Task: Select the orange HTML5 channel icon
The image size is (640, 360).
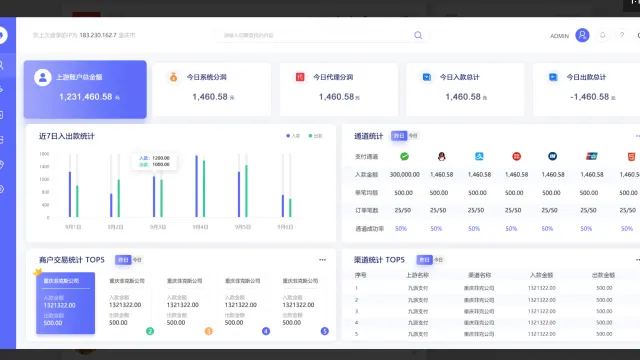Action: [631, 156]
